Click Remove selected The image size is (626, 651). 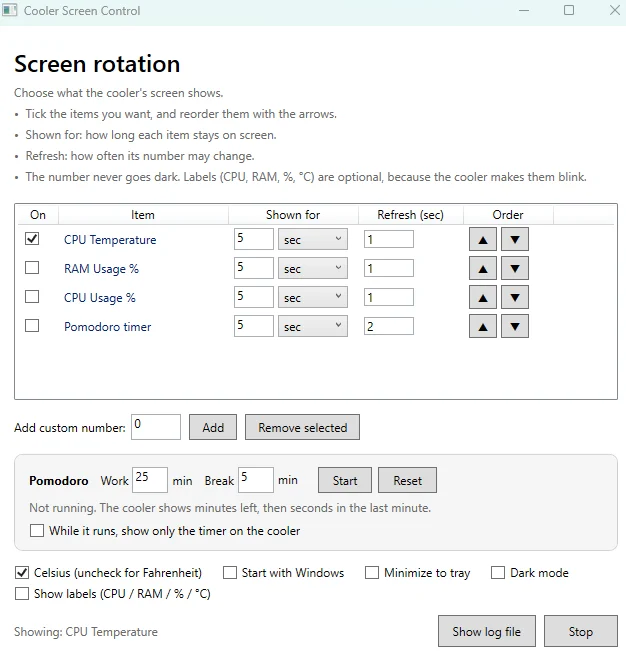point(302,427)
